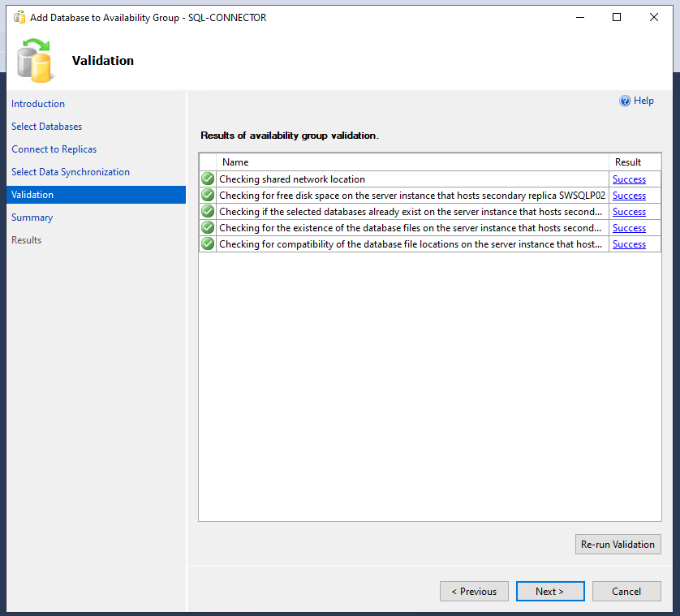Viewport: 680px width, 616px height.
Task: Click checkmark icon for selected databases already exist
Action: pos(208,211)
